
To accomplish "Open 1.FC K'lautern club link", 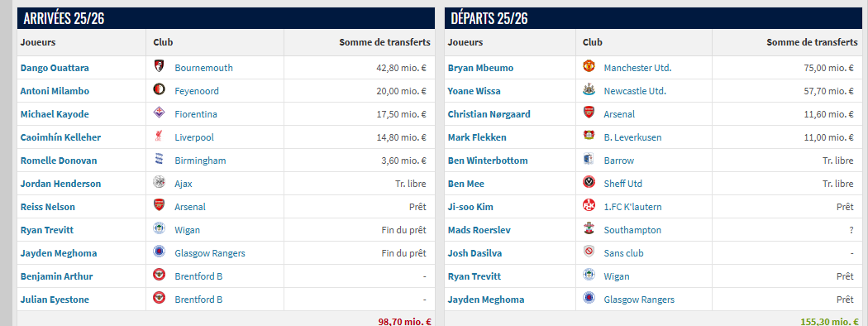I will tap(632, 207).
